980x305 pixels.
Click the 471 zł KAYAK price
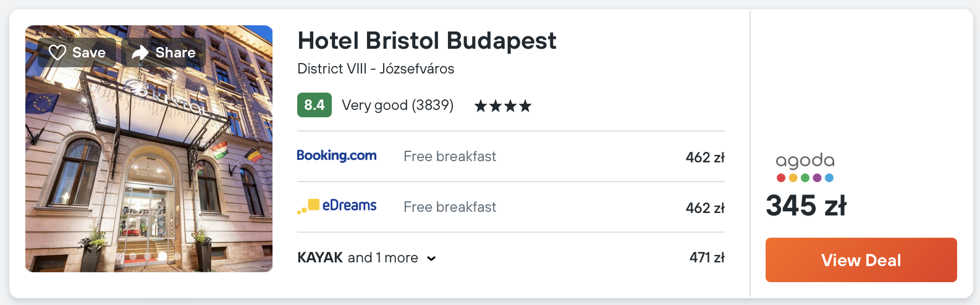[706, 257]
